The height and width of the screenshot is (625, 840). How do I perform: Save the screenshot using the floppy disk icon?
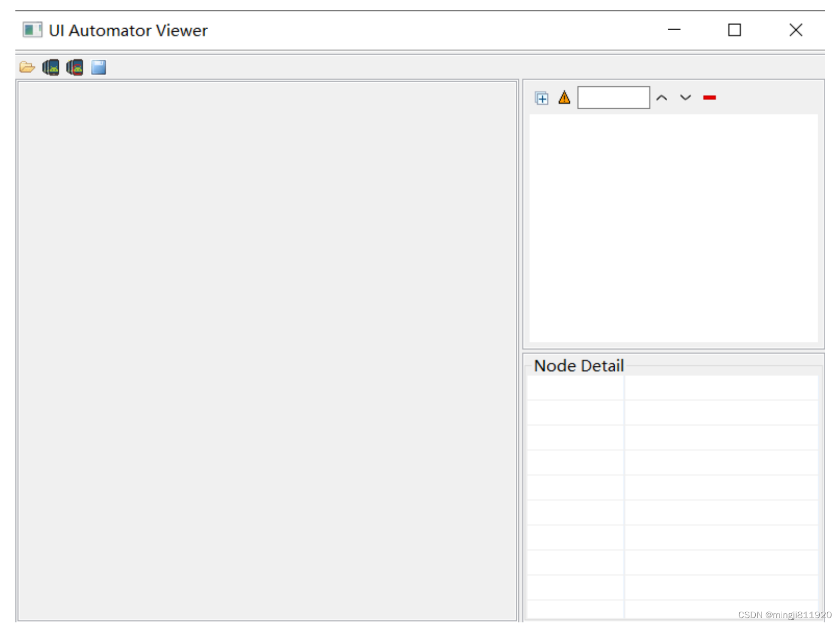click(99, 67)
